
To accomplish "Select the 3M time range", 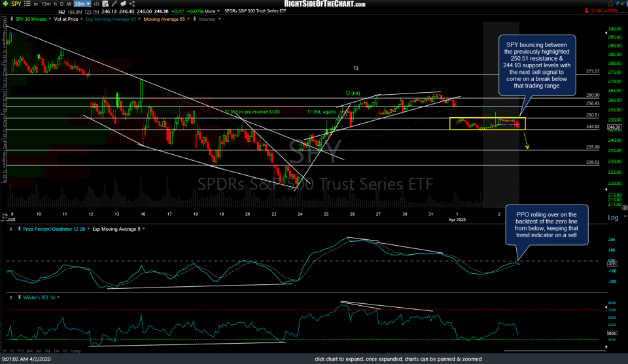I will [39, 351].
